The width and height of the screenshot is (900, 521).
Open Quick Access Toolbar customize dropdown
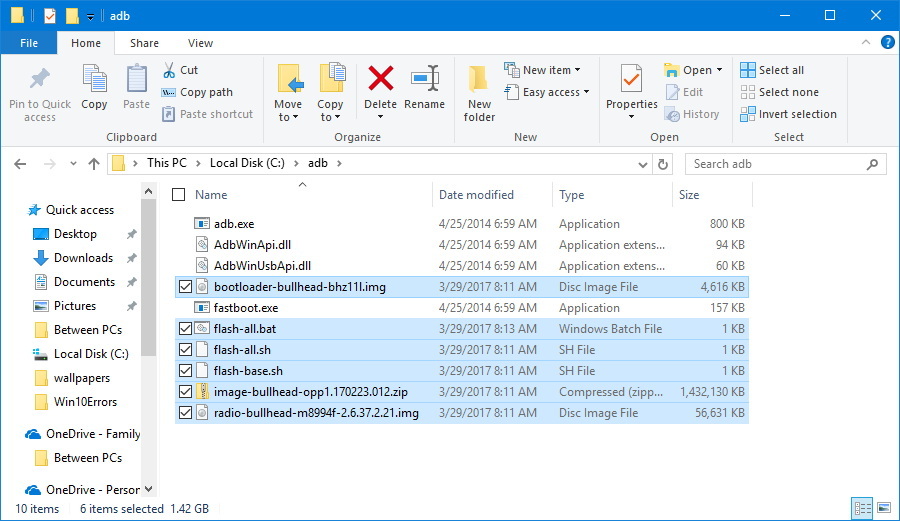coord(90,17)
